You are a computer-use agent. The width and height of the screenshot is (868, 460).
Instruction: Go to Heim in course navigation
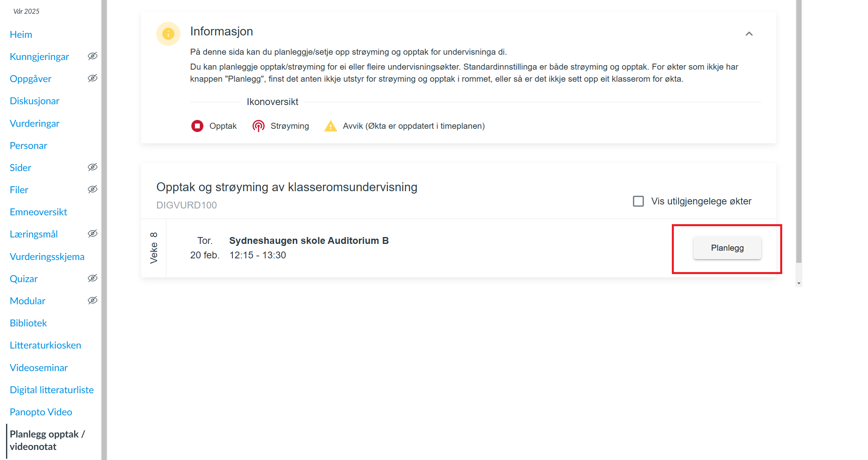tap(21, 35)
